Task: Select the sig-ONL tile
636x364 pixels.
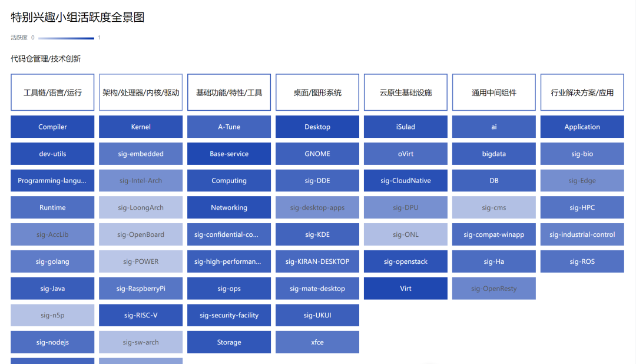Action: point(406,234)
